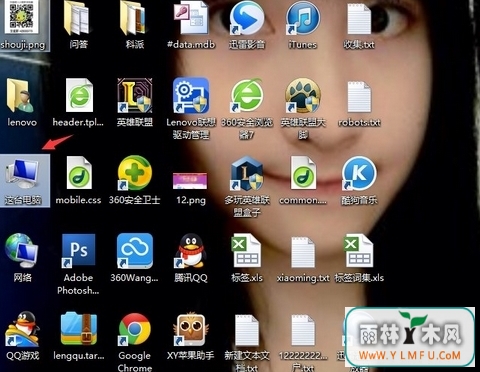Select the xiaoming.txt text file

point(303,252)
